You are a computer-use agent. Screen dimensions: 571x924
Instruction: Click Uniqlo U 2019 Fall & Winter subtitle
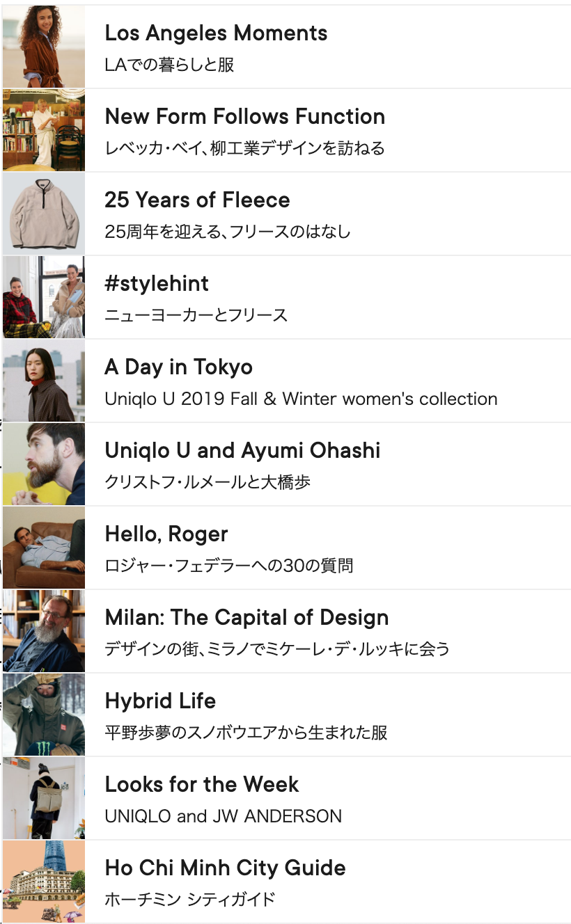(301, 399)
